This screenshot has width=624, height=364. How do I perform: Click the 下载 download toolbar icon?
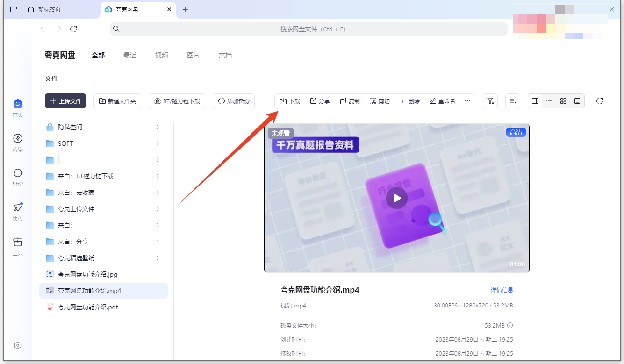(289, 100)
